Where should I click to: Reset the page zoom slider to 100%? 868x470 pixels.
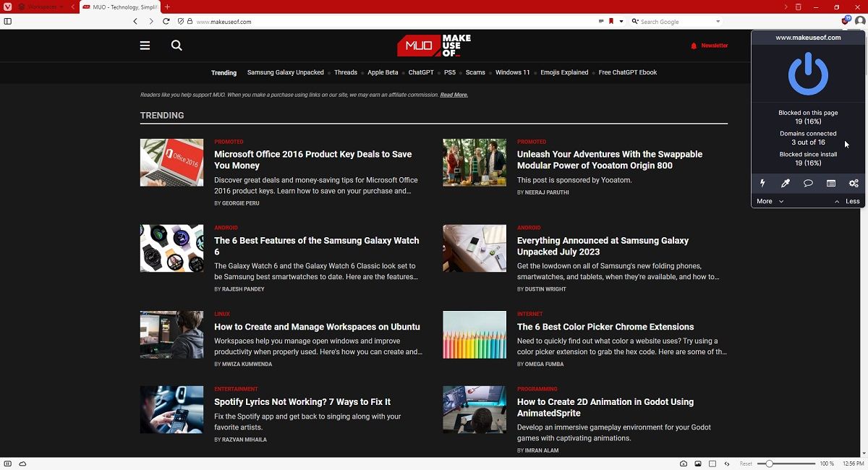point(746,463)
